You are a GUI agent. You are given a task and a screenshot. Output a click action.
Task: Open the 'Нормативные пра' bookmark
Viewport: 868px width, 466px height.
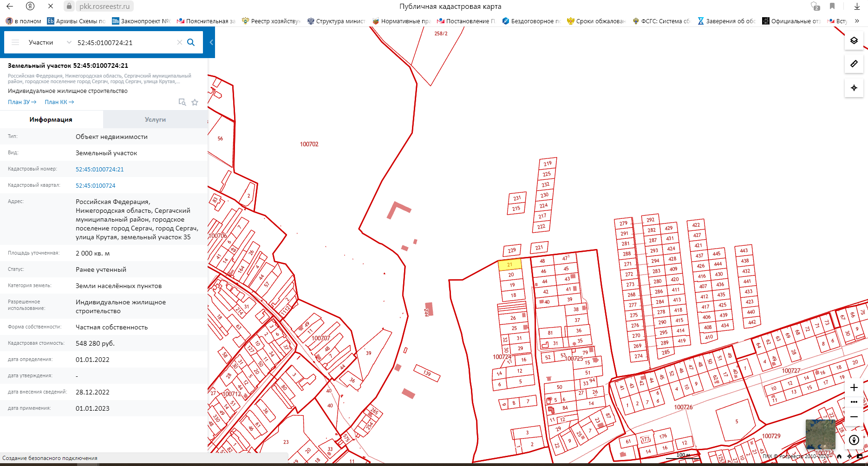point(401,21)
